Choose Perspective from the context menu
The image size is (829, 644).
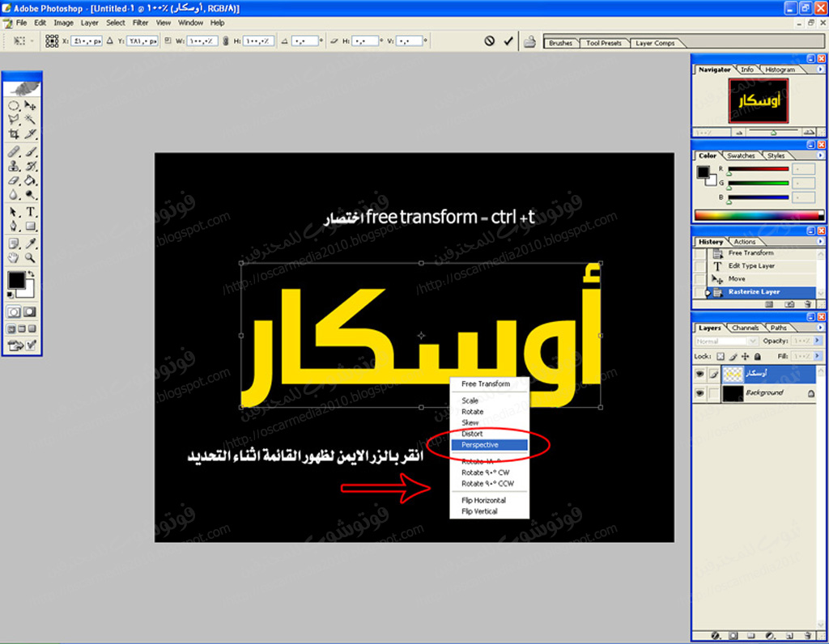coord(490,445)
